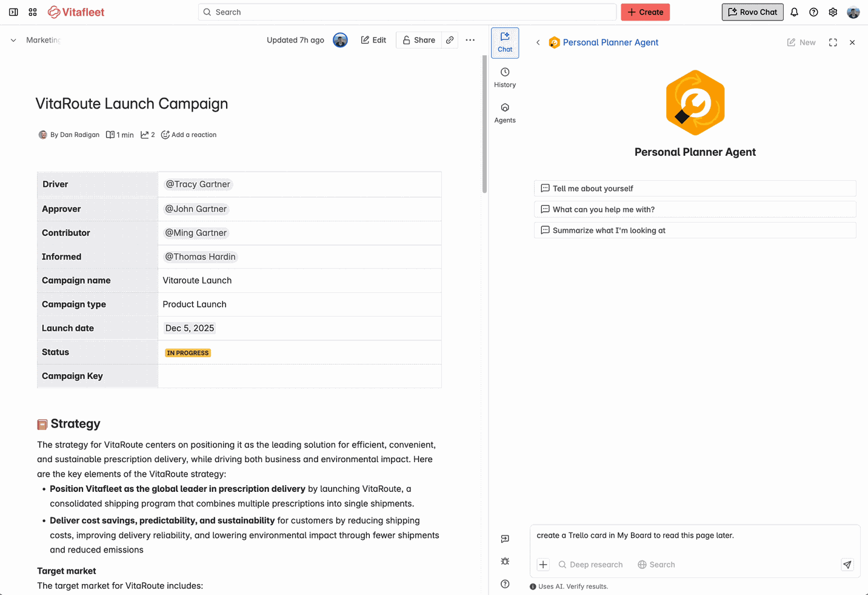Click the page vertical scrollbar
This screenshot has width=868, height=595.
484,124
